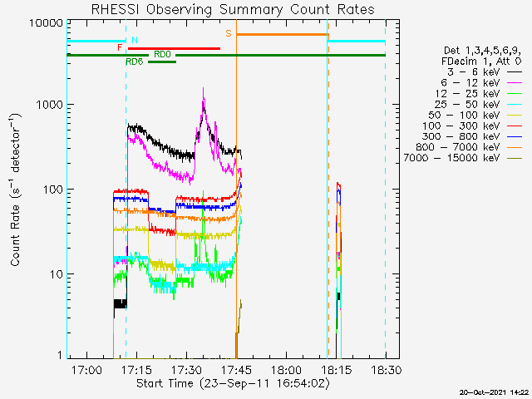Click the red flare flag bar
This screenshot has width=532, height=399.
[x=174, y=48]
